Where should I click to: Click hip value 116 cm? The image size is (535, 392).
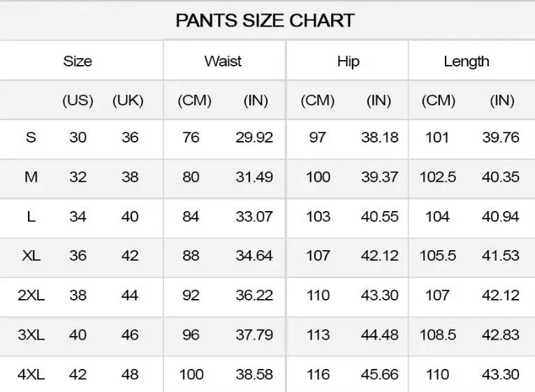click(x=318, y=375)
